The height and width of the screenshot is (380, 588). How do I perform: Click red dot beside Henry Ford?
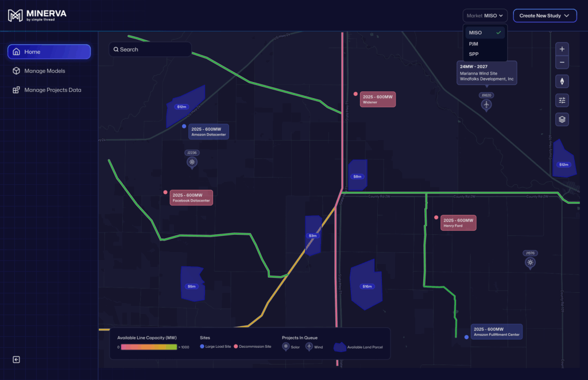pyautogui.click(x=436, y=218)
